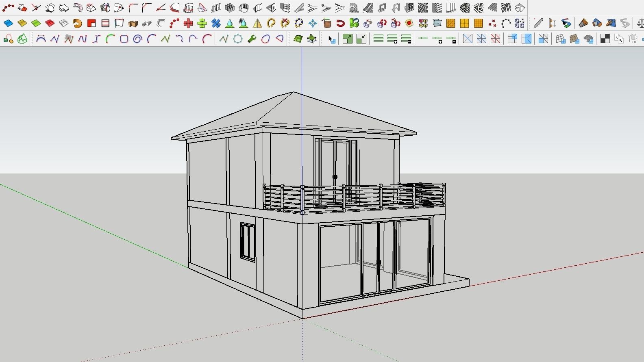This screenshot has height=362, width=644.
Task: Click the dashed hexagon offset tool icon
Action: pos(50,8)
